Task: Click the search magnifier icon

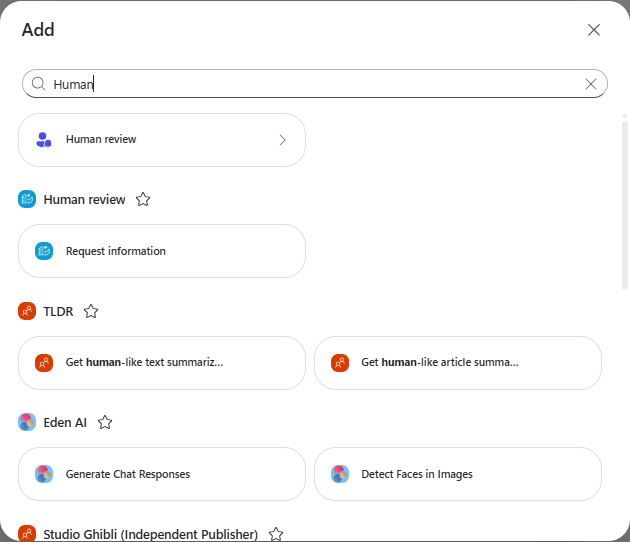Action: (x=38, y=84)
